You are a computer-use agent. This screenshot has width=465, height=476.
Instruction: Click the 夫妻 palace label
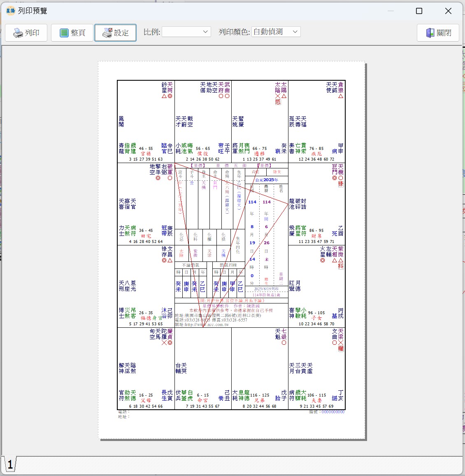316,400
